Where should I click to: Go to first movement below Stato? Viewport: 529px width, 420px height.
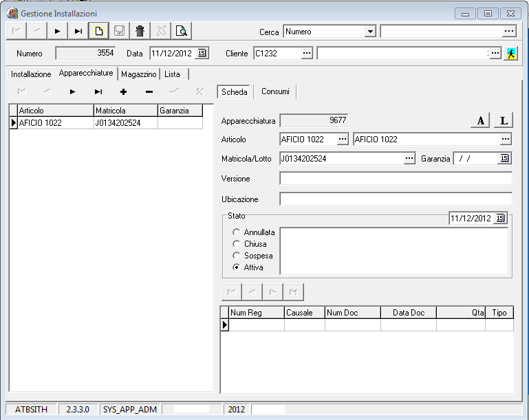click(232, 292)
